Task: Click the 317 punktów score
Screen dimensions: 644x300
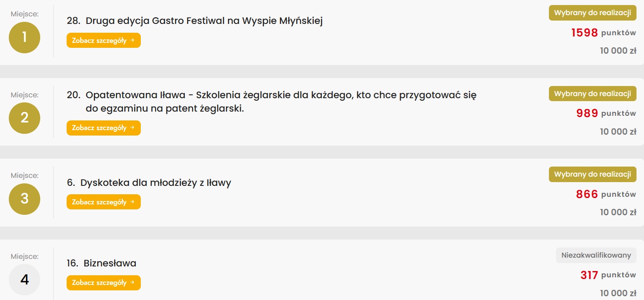Action: point(608,275)
